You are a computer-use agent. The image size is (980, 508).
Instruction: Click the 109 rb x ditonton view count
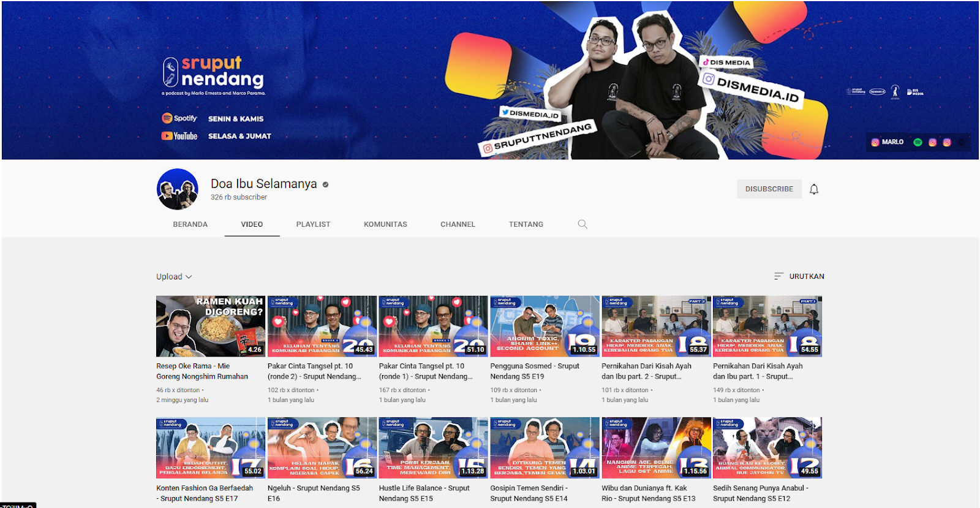pyautogui.click(x=513, y=390)
